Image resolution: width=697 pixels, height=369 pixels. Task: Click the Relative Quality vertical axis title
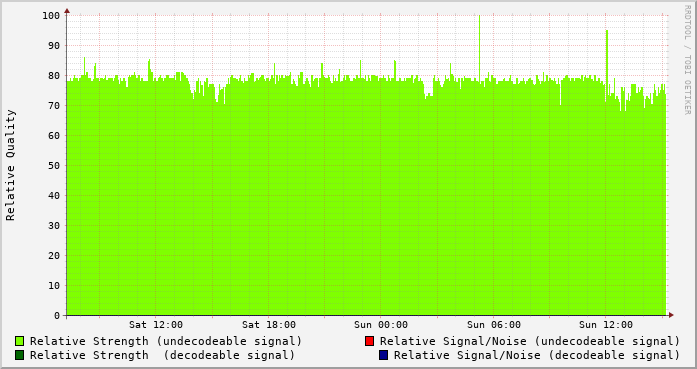click(11, 165)
